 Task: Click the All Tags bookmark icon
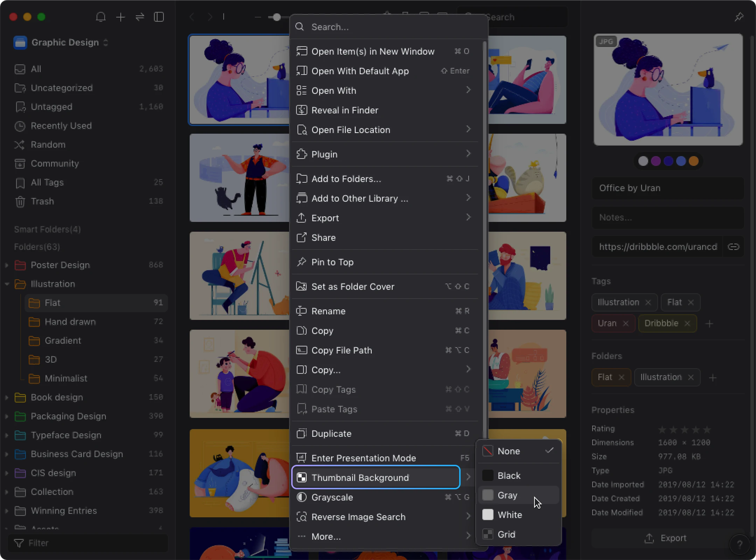pyautogui.click(x=20, y=183)
